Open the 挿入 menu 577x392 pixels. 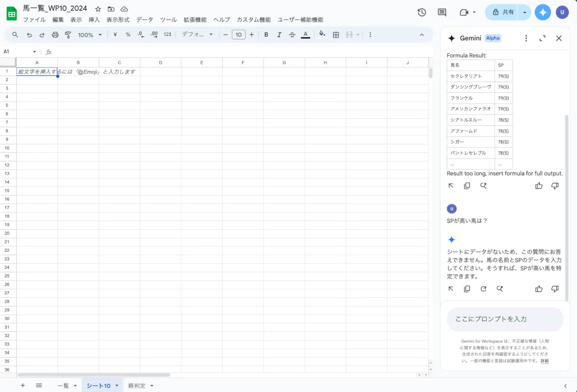94,20
